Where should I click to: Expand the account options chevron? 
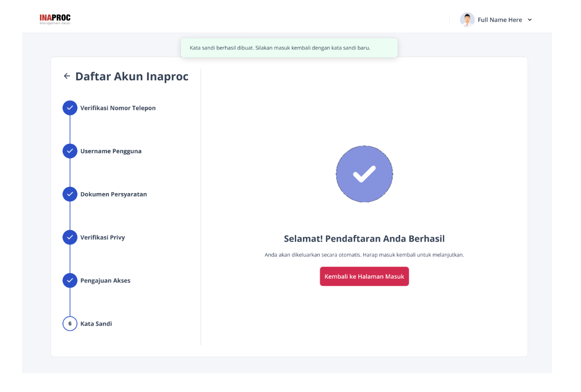coord(530,20)
